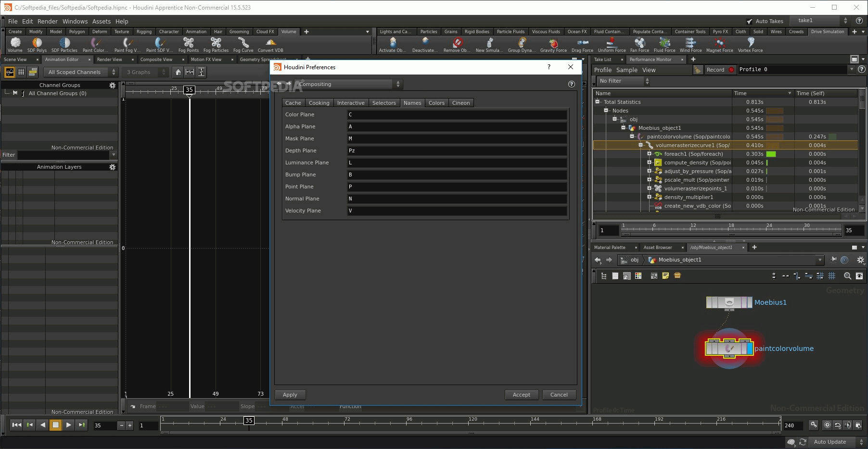Click the network editor search magnifier icon
868x449 pixels.
point(847,276)
